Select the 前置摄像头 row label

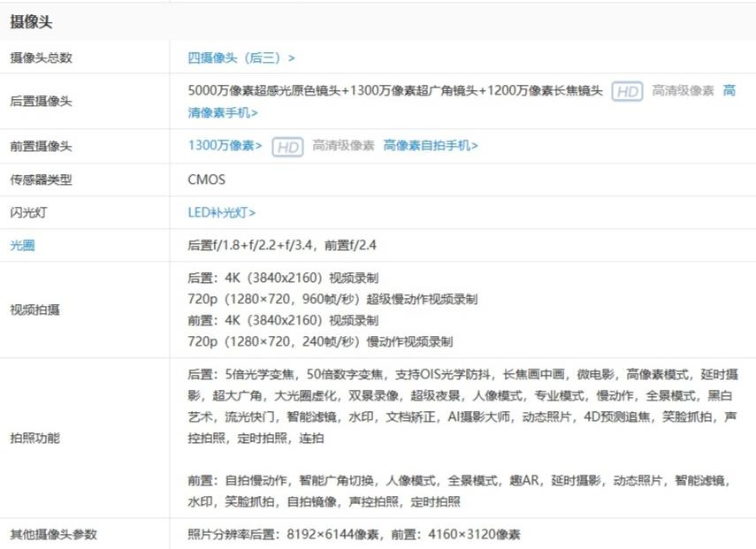click(41, 146)
